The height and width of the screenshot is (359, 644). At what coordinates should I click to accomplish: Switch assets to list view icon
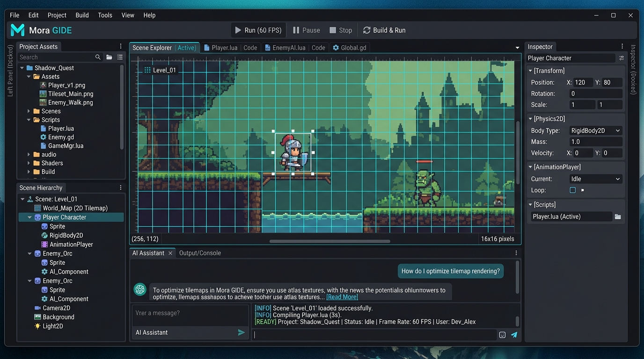click(120, 57)
